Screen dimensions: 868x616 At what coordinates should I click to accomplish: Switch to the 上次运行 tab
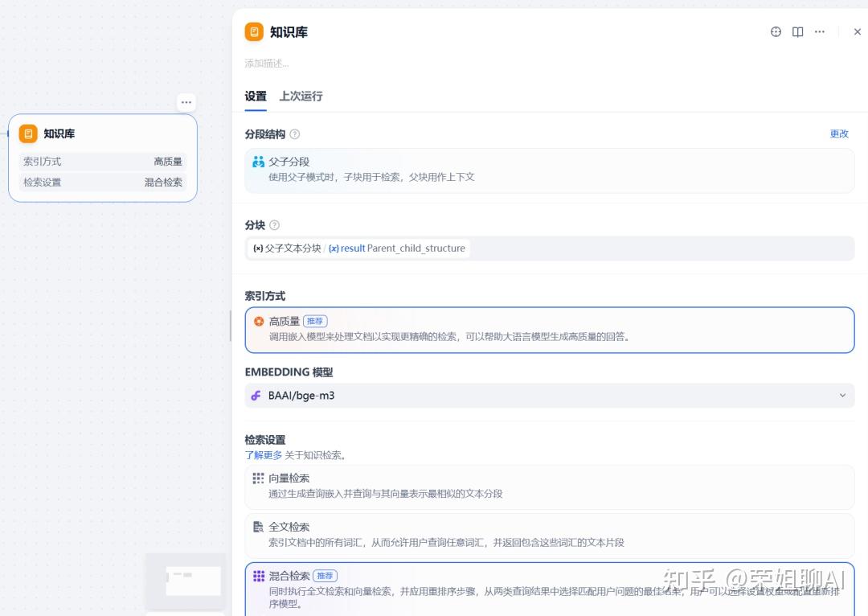tap(301, 97)
